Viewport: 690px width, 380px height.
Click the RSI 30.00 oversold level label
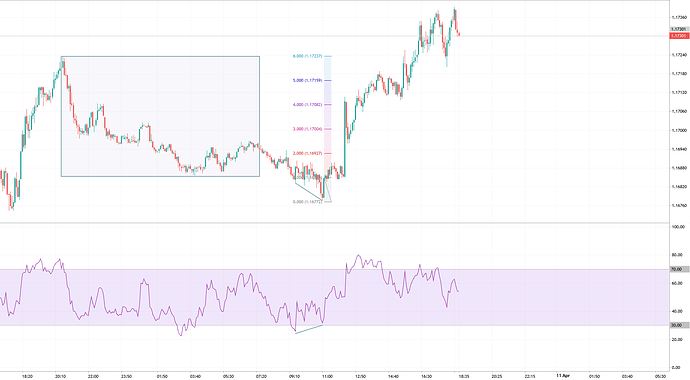pyautogui.click(x=679, y=325)
